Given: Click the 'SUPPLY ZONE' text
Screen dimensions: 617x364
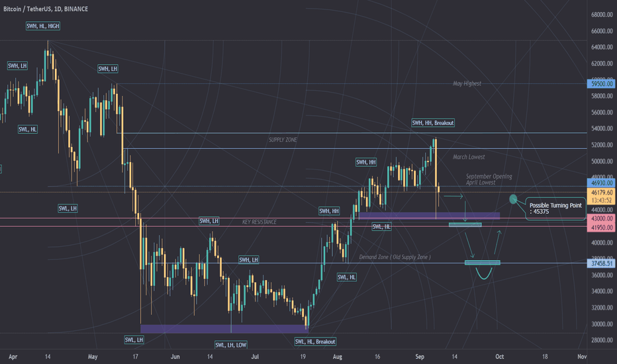Looking at the screenshot, I should (x=283, y=140).
